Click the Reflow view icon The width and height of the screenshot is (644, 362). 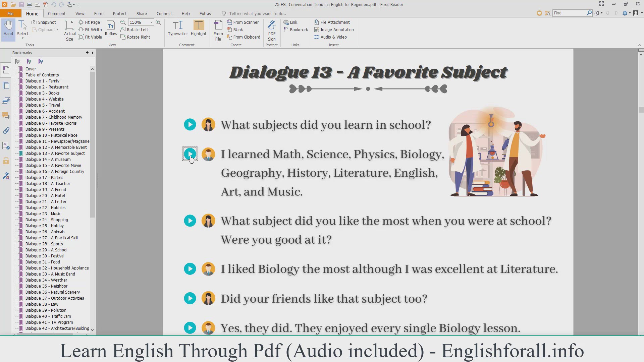[x=111, y=28]
